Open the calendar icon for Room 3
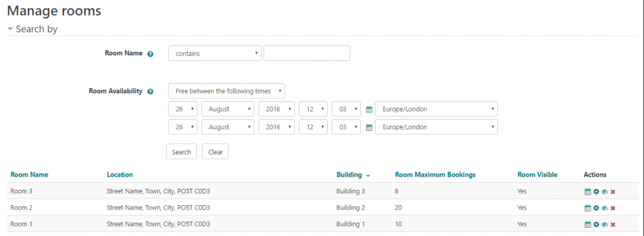This screenshot has width=644, height=236. point(588,191)
